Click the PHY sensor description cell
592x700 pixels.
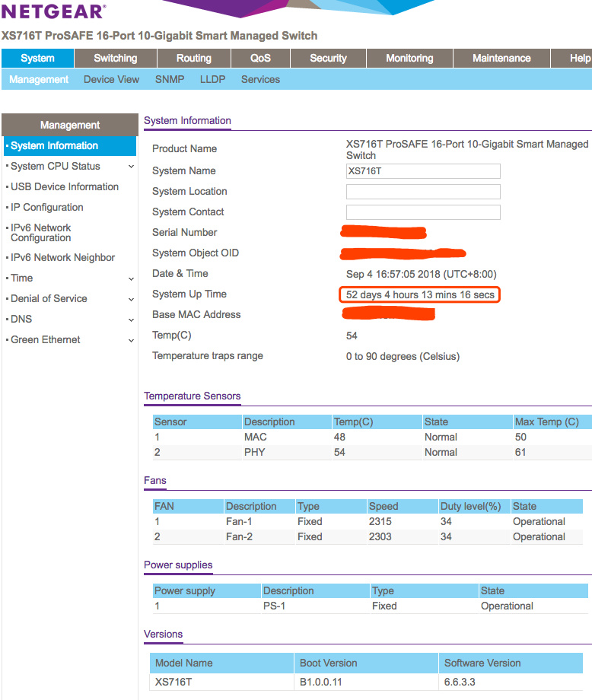click(x=254, y=452)
